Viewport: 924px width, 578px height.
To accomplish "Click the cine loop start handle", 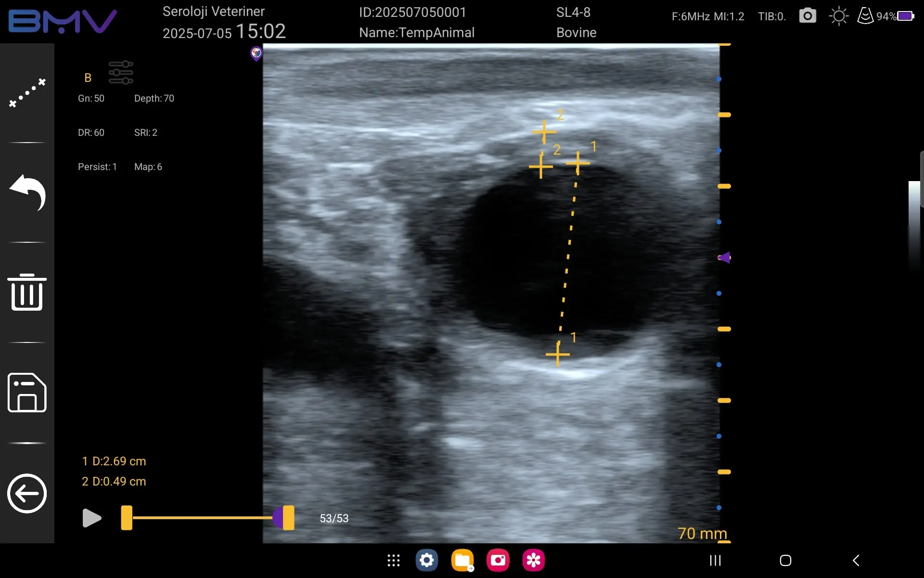I will click(127, 518).
